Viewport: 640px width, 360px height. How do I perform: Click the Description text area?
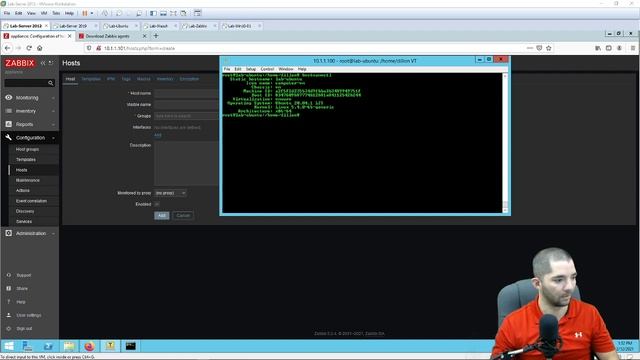[x=187, y=163]
